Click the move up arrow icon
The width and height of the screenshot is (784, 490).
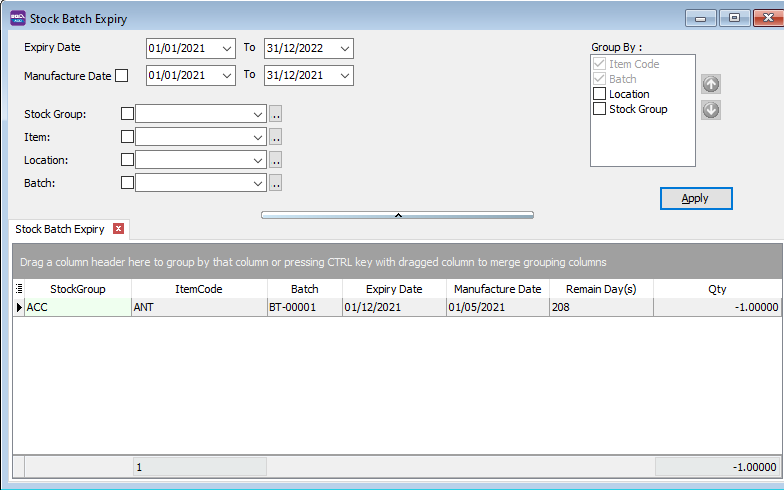[711, 84]
